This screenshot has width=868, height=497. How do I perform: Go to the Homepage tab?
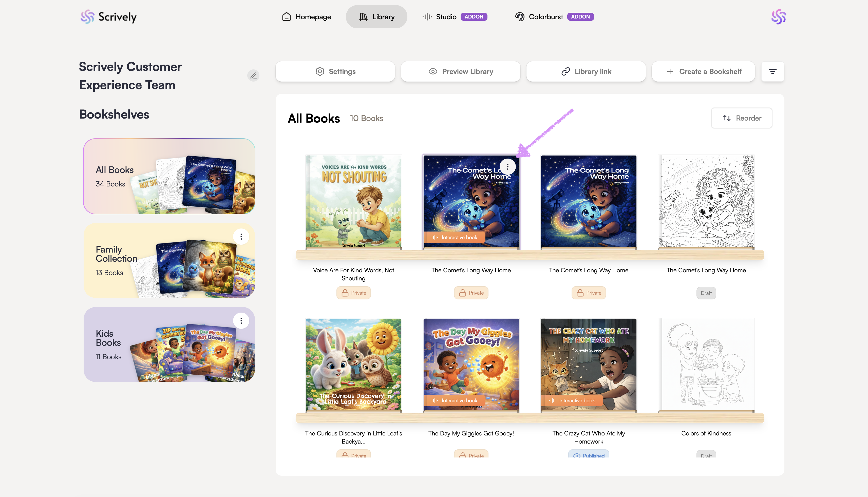click(x=306, y=17)
